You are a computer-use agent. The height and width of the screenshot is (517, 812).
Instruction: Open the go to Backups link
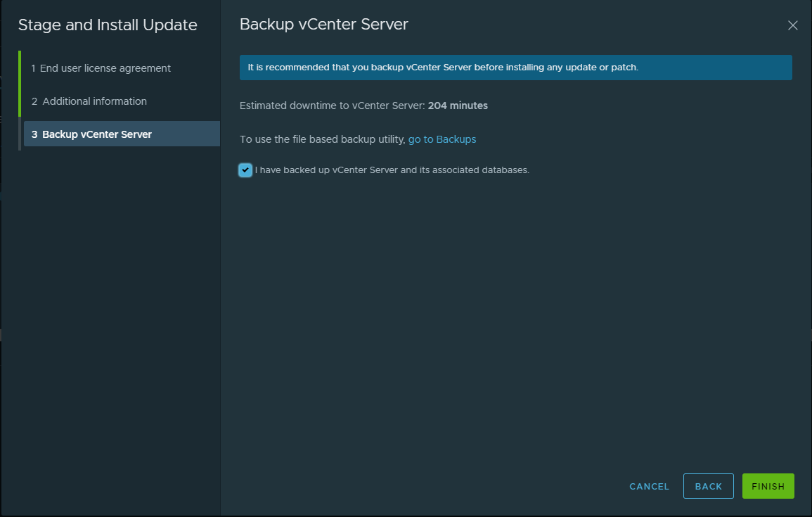(442, 139)
